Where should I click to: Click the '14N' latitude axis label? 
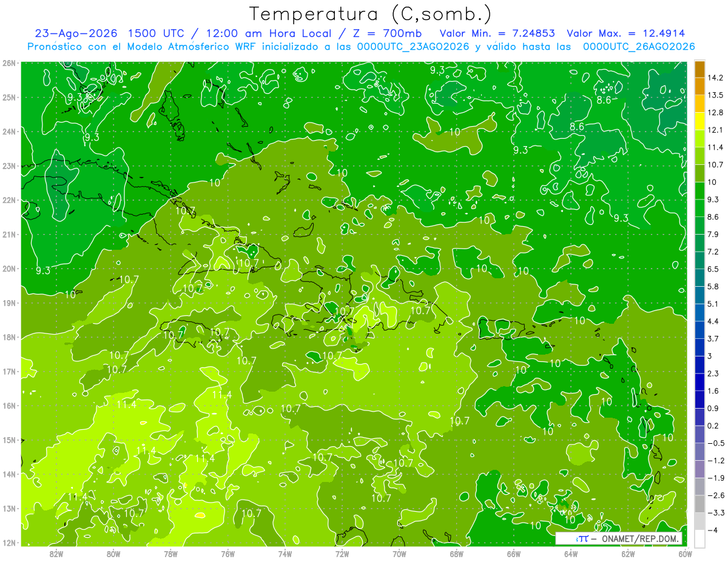point(8,474)
